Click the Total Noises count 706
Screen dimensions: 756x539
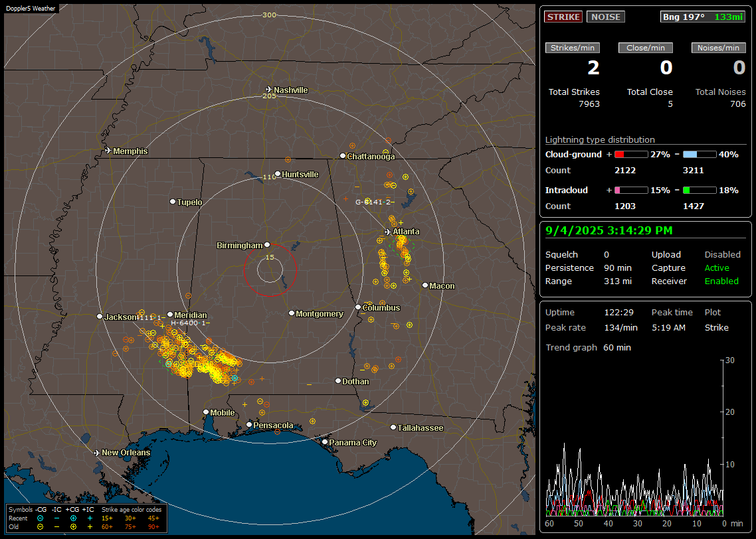pos(737,104)
